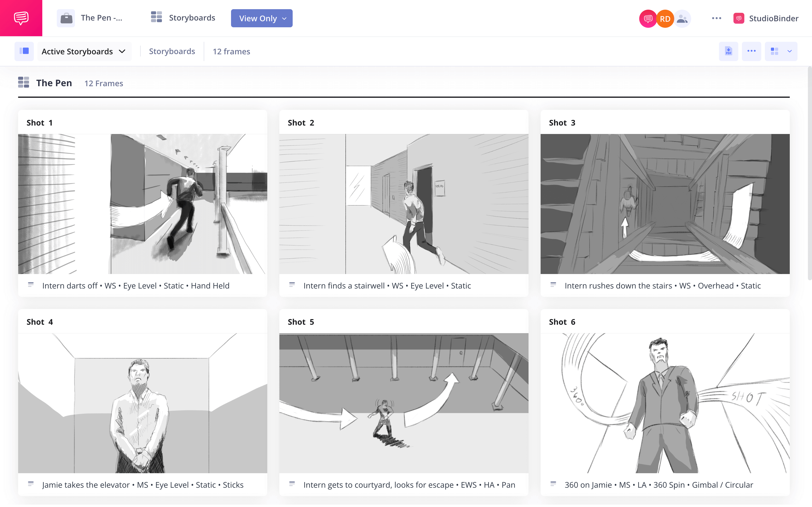Open The Pen project name link

click(101, 18)
